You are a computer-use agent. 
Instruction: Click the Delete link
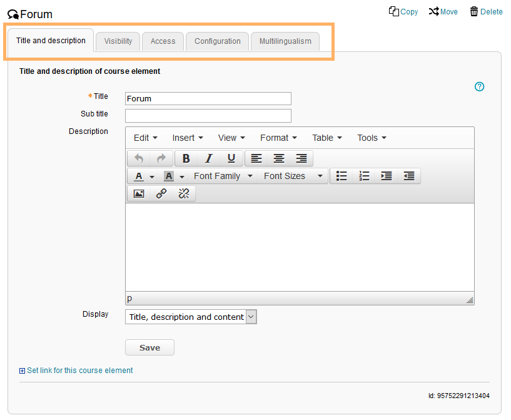coord(486,12)
